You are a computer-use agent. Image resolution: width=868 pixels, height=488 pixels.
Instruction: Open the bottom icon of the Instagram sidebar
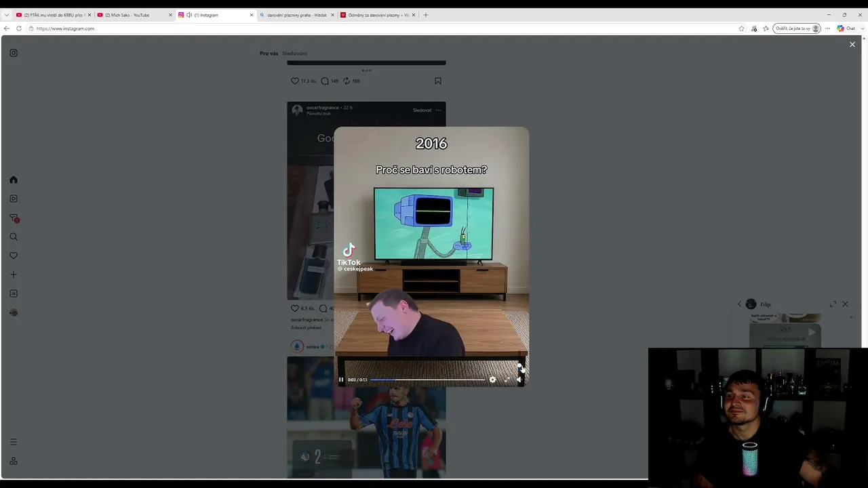pos(14,461)
